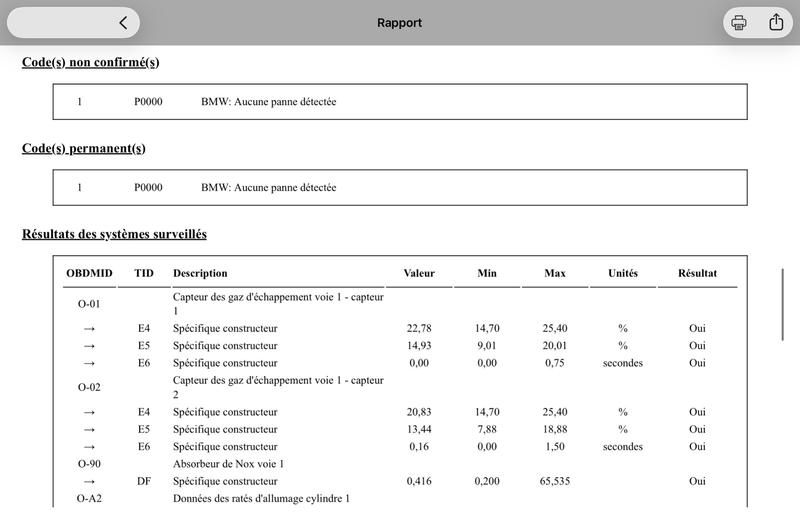This screenshot has width=800, height=525.
Task: Select the O-90 Absorbeur de Nox row
Action: click(x=400, y=464)
